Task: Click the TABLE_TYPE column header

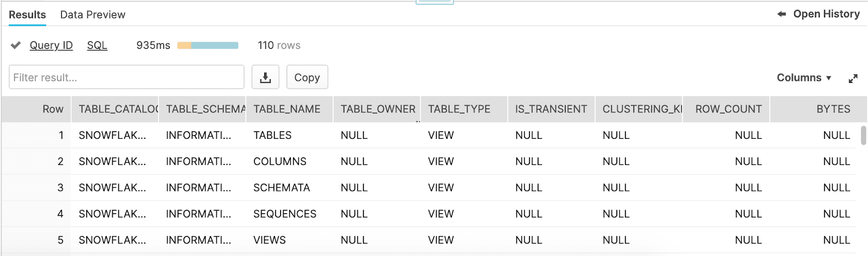Action: [464, 109]
